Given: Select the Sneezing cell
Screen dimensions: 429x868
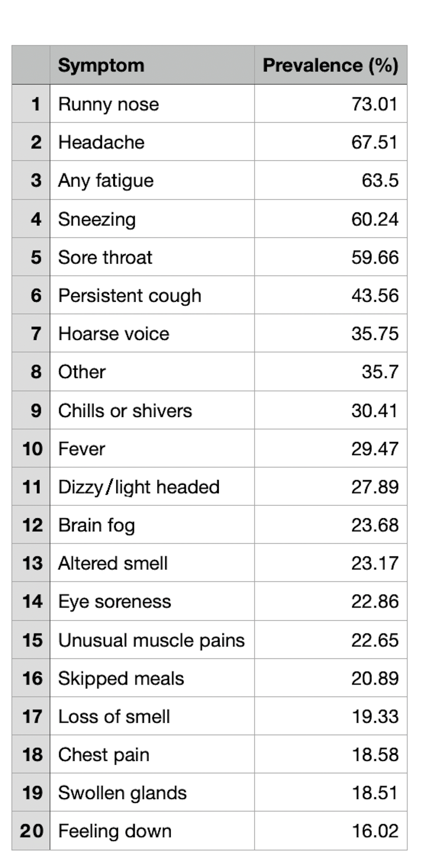Looking at the screenshot, I should click(x=97, y=219).
